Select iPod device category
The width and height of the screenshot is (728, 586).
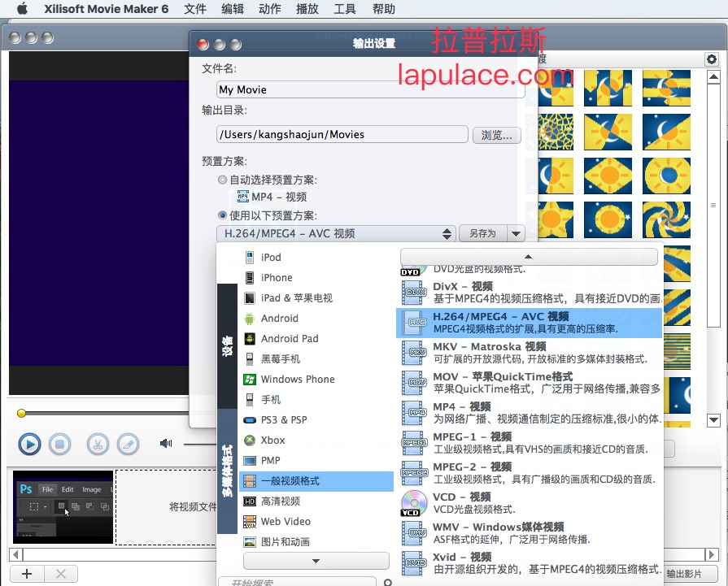point(316,257)
